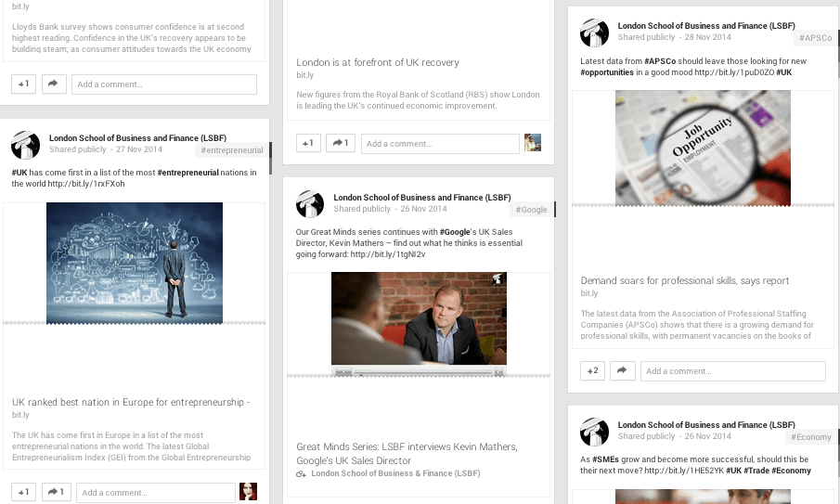Viewport: 840px width, 504px height.
Task: Expand the #APSCo related tag label
Action: pos(814,38)
